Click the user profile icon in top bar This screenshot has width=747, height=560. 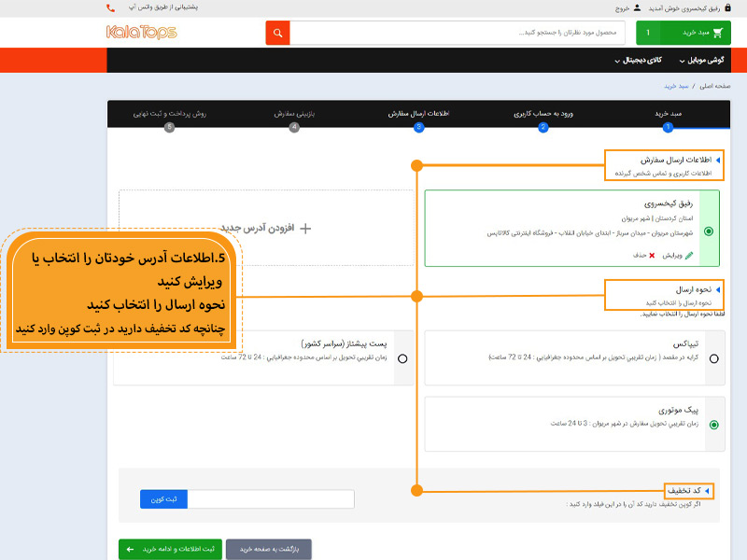pos(637,7)
